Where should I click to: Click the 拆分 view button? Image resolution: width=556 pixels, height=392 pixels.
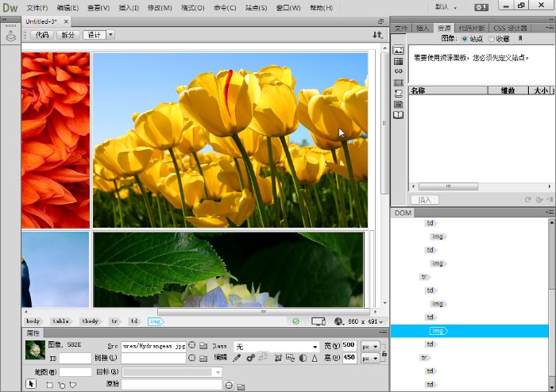tap(68, 35)
